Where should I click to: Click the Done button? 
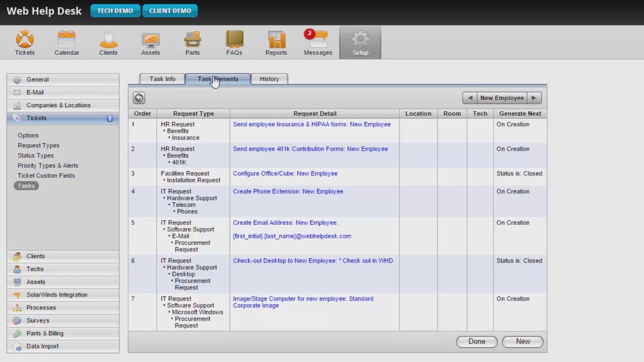coord(476,341)
